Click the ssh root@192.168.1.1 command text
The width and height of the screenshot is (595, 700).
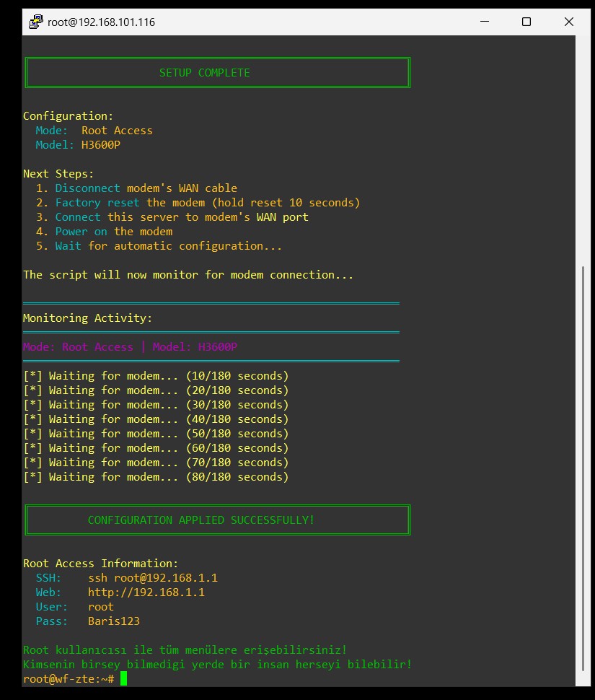[x=152, y=578]
